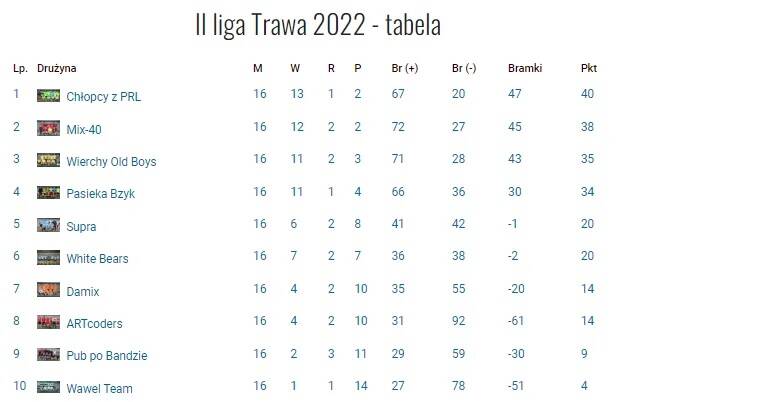
Task: Click the Mix-40 team logo
Action: 48,128
